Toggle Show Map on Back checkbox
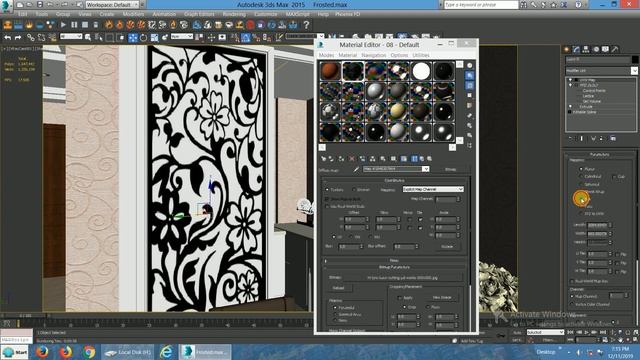Viewport: 640px width, 360px height. click(x=327, y=199)
